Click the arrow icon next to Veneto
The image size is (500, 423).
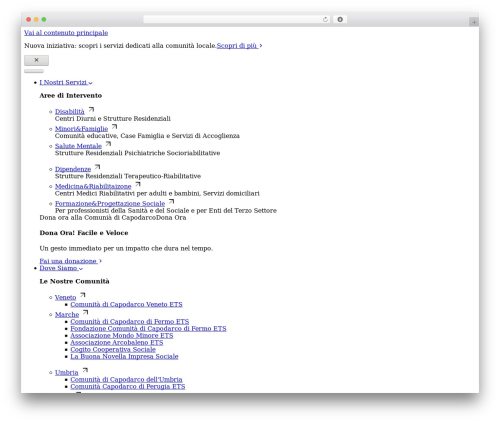[x=83, y=295]
